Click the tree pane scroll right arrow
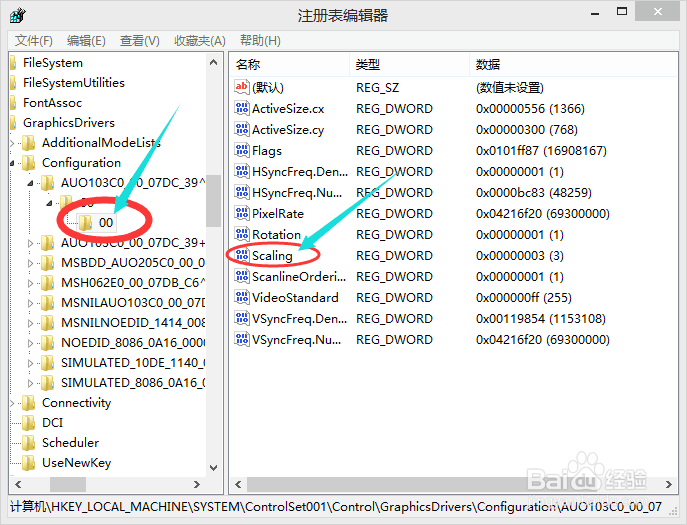The height and width of the screenshot is (525, 687). tap(197, 484)
